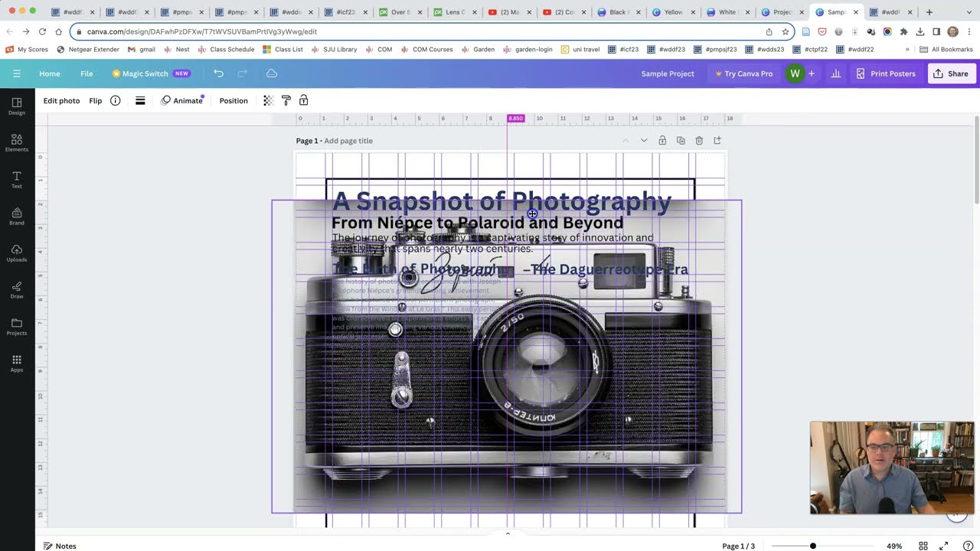Click the vertical scrollbar on the right
980x551 pixels.
(x=976, y=159)
